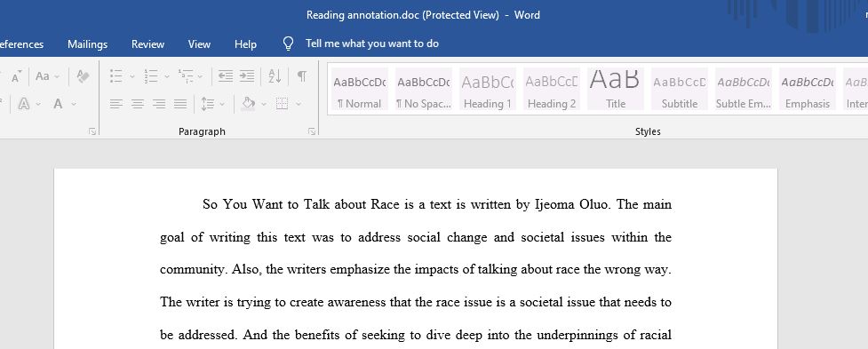Apply the Heading 2 style

tap(552, 89)
